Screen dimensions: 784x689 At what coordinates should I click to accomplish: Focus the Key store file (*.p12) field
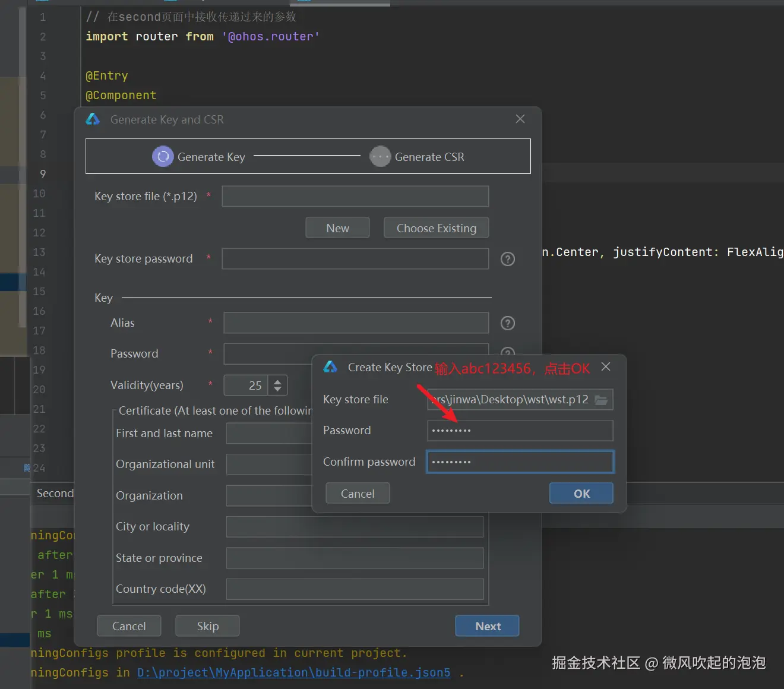(x=355, y=197)
